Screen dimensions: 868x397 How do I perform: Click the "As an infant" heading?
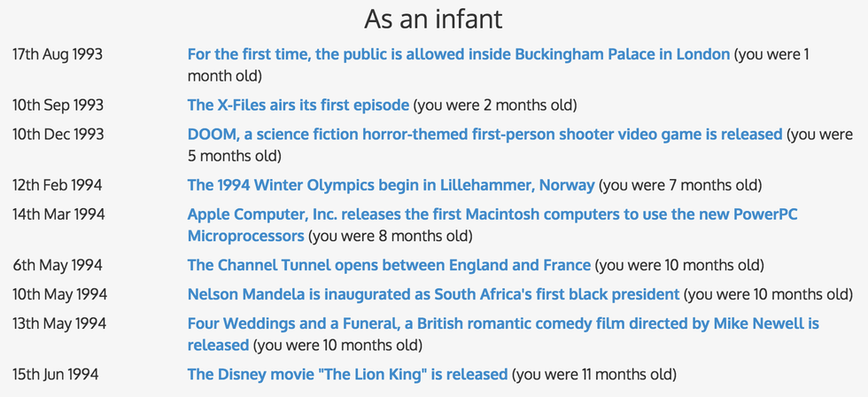click(x=434, y=19)
